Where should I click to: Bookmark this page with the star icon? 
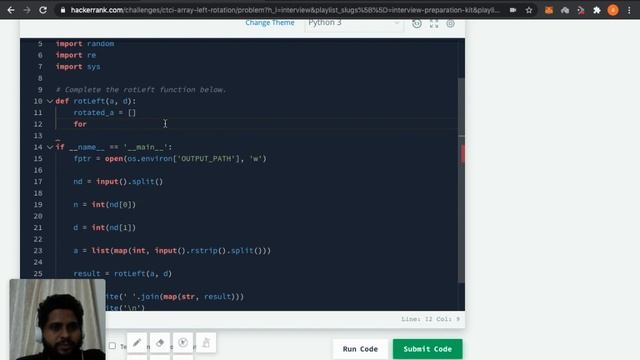pos(529,10)
